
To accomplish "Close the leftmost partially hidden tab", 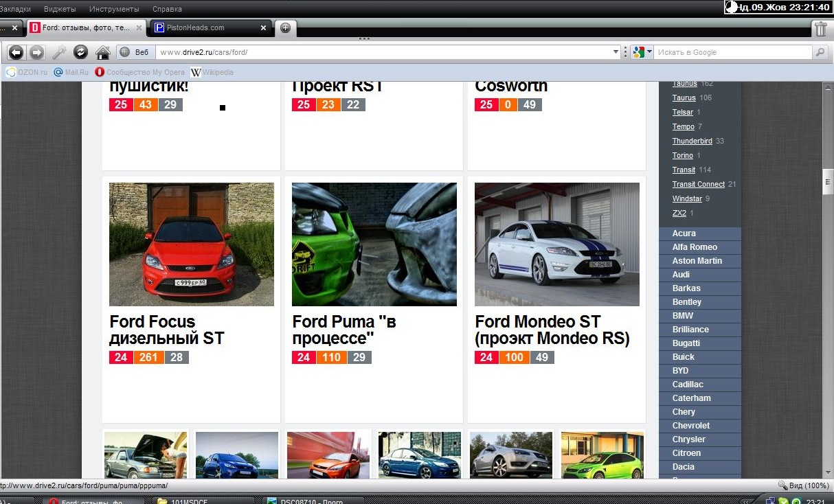I will (14, 28).
